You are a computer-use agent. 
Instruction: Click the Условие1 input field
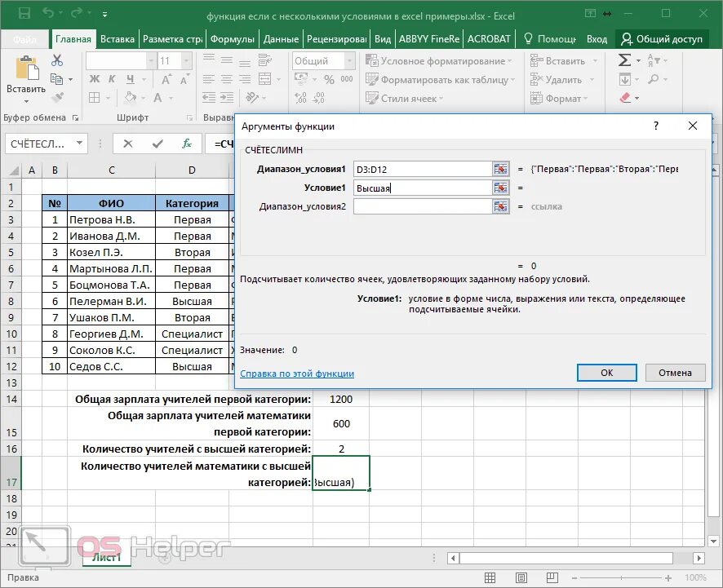(x=423, y=188)
